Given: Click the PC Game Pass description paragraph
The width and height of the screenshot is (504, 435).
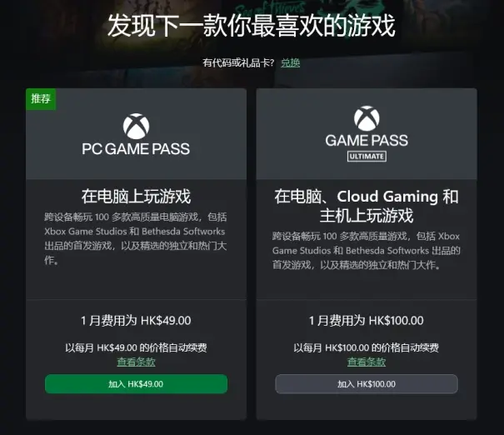Looking at the screenshot, I should [x=136, y=238].
